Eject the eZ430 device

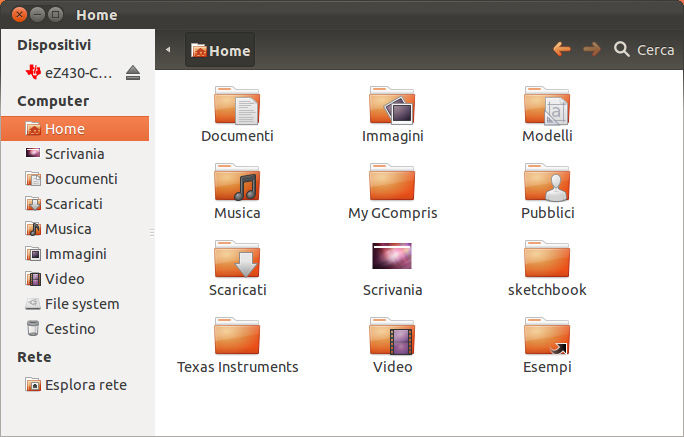click(134, 73)
